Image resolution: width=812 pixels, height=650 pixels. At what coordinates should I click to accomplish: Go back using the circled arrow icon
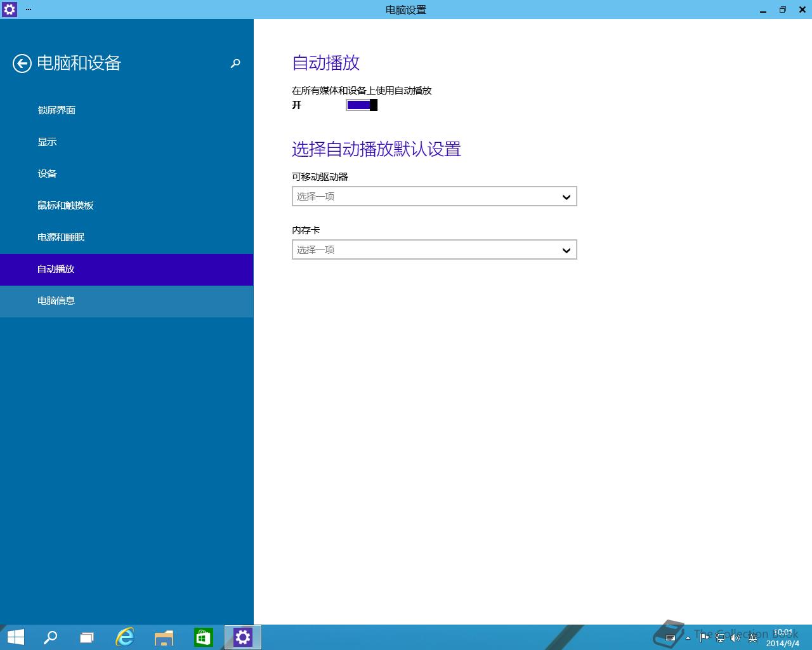click(22, 63)
